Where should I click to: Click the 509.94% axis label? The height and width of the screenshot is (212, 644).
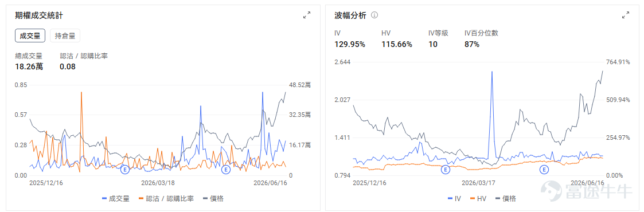click(x=618, y=100)
